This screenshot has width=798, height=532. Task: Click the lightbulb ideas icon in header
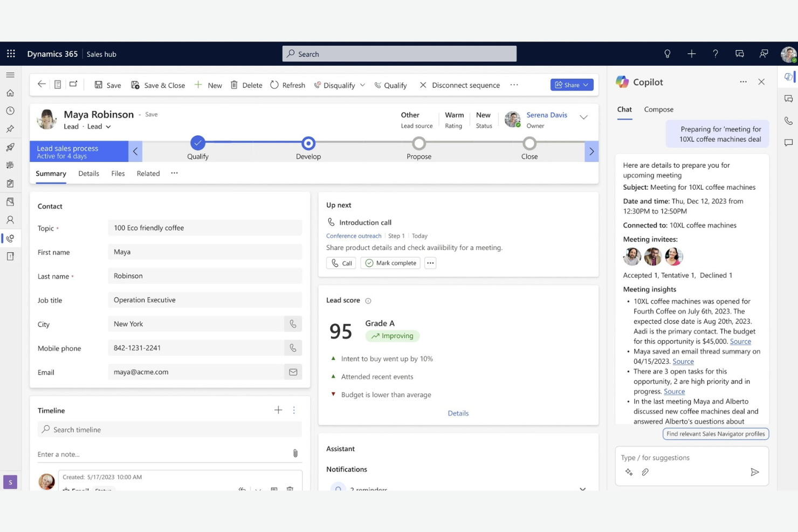pos(668,54)
